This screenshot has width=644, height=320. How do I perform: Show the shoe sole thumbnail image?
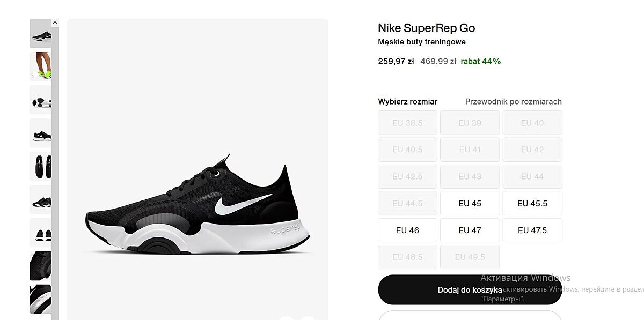pyautogui.click(x=40, y=100)
